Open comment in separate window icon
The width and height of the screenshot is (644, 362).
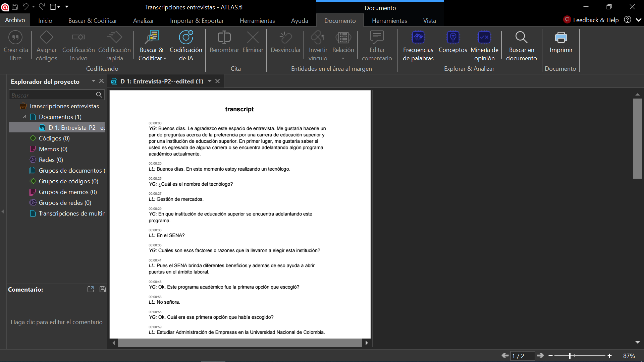point(91,289)
